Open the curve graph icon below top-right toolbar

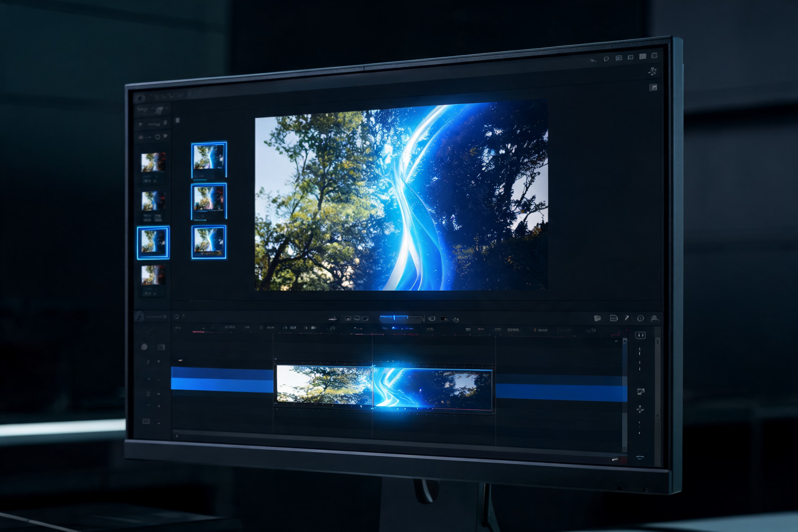(652, 71)
